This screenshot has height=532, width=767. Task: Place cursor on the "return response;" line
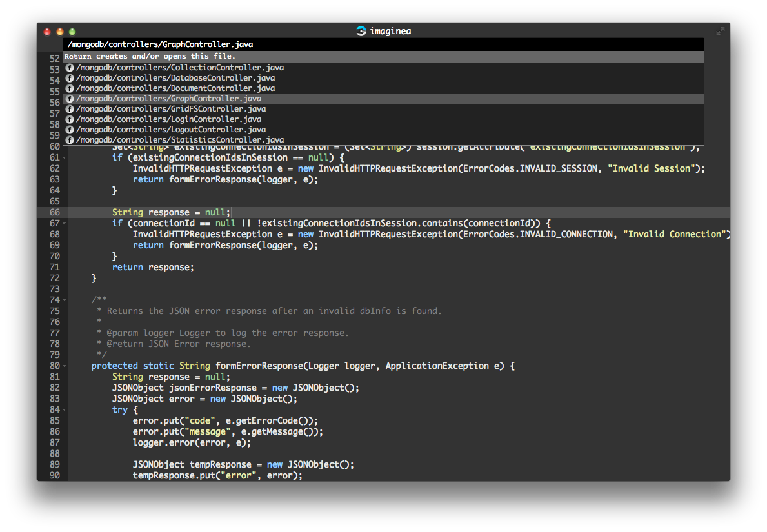tap(153, 268)
